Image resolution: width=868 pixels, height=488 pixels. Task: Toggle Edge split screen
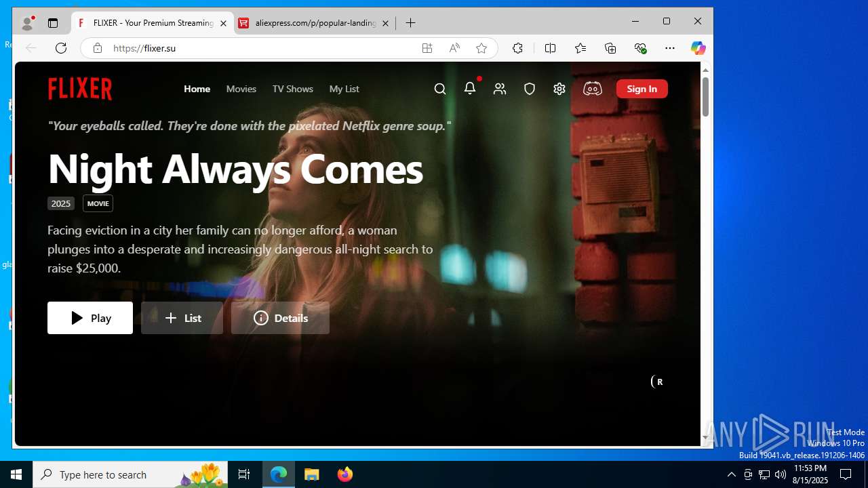click(550, 48)
